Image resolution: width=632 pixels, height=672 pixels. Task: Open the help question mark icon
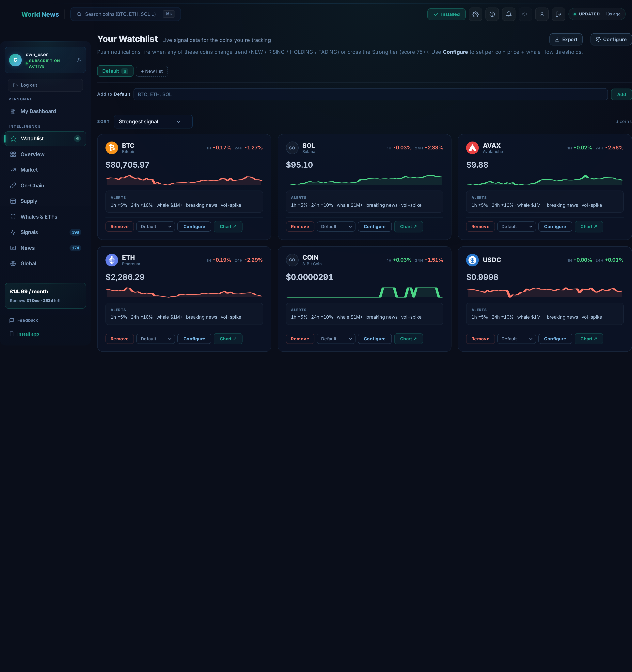[492, 14]
